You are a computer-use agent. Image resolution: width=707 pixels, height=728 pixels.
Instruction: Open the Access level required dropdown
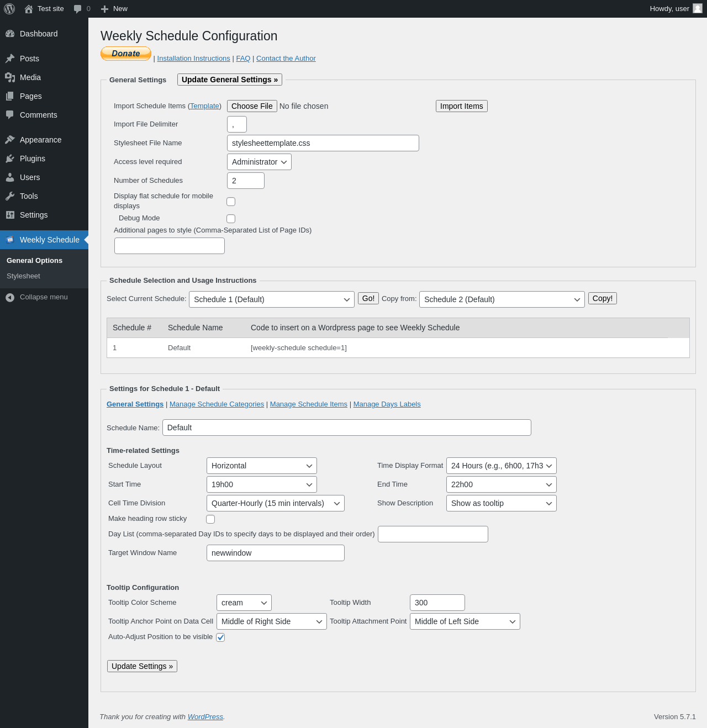pyautogui.click(x=259, y=162)
